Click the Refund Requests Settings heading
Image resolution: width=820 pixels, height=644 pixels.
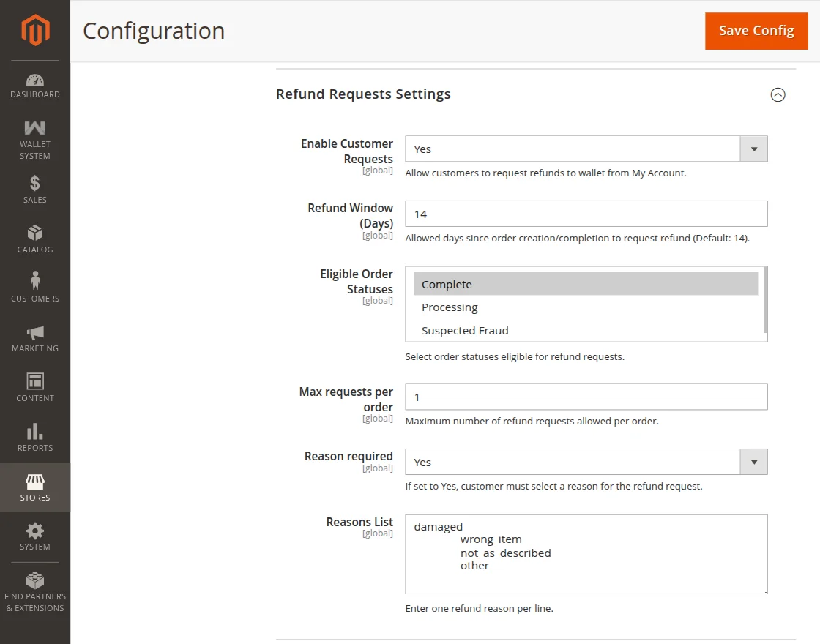pyautogui.click(x=363, y=94)
